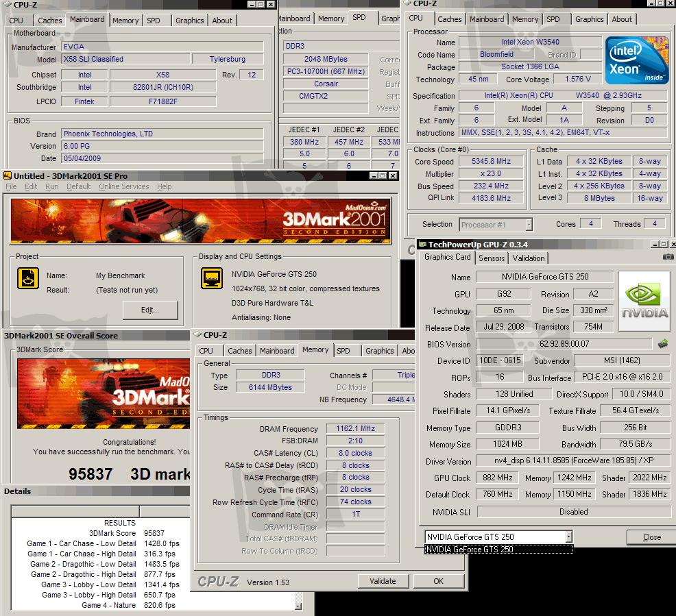The height and width of the screenshot is (616, 676).
Task: Open the Edit menu in 3DMark2001
Action: tap(31, 186)
